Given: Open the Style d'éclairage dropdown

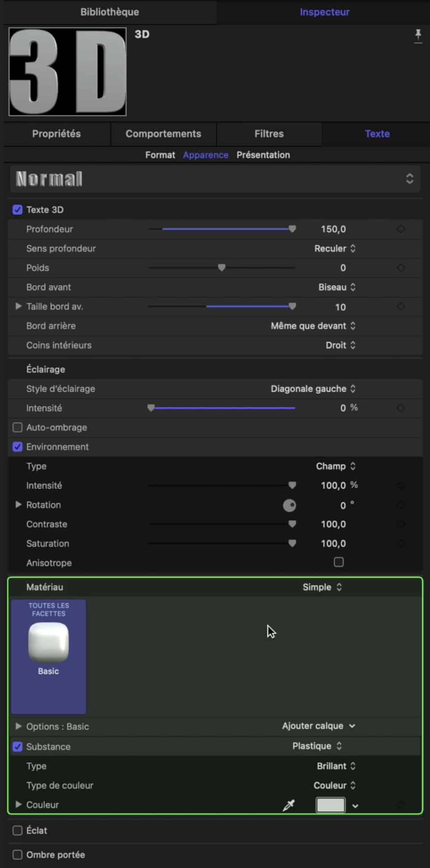Looking at the screenshot, I should [313, 389].
